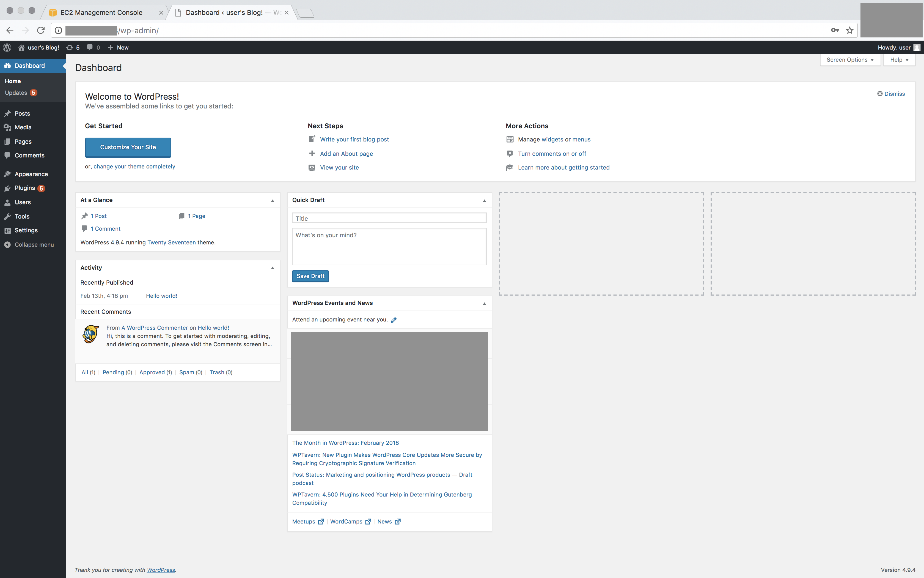The height and width of the screenshot is (578, 924).
Task: Click the Media icon in sidebar
Action: point(7,127)
